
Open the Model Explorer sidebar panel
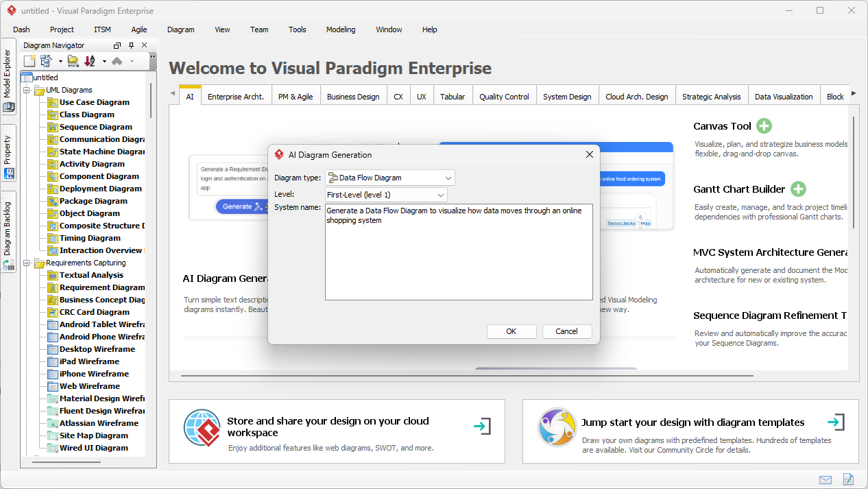[8, 74]
